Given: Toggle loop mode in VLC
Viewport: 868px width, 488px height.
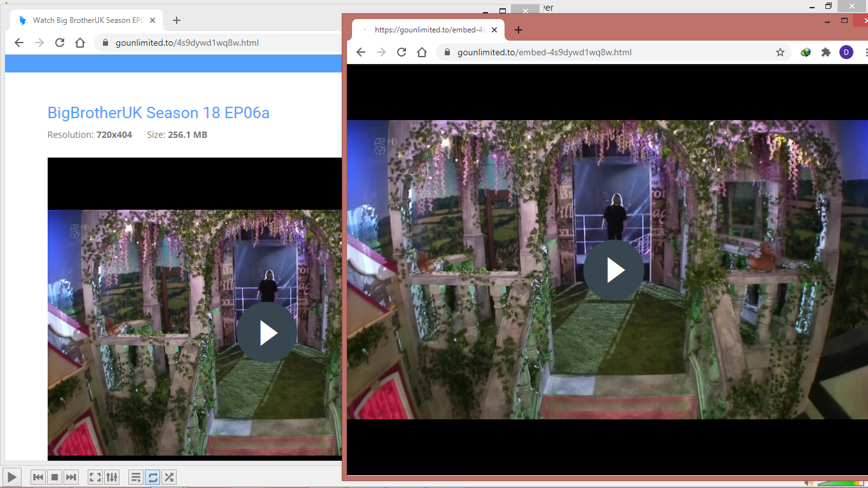Looking at the screenshot, I should point(153,477).
